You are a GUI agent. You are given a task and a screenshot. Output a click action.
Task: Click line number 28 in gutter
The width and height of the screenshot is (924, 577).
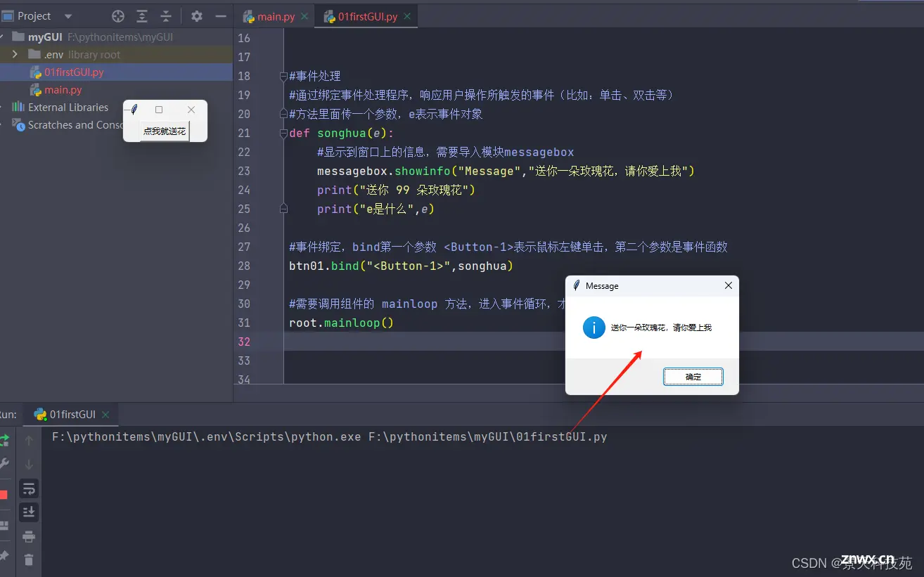pyautogui.click(x=244, y=266)
